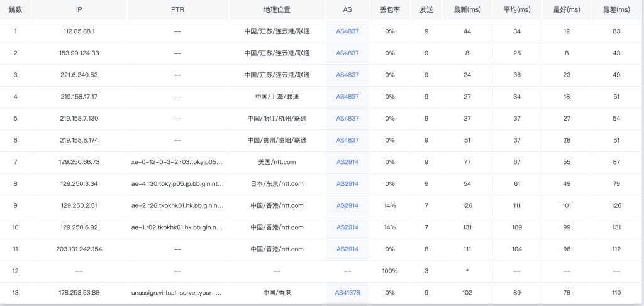Click the 100% packet loss cell
Screen dimensions: 644x306
tap(390, 271)
